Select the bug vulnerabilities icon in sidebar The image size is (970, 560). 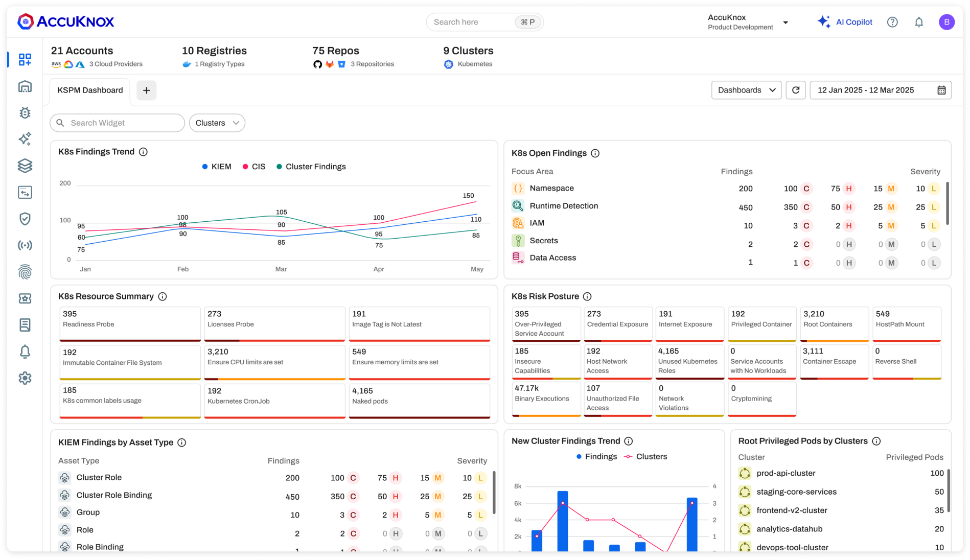point(25,113)
